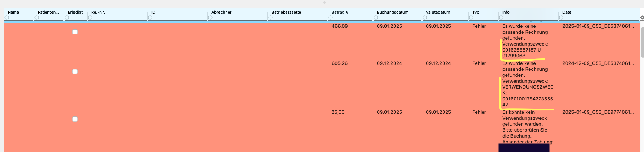Tick Erledigt checkbox for the 605,26 row

75,72
